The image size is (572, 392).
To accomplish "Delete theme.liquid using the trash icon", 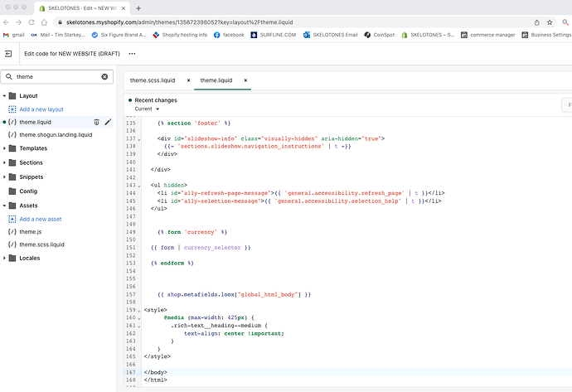I will click(x=96, y=122).
